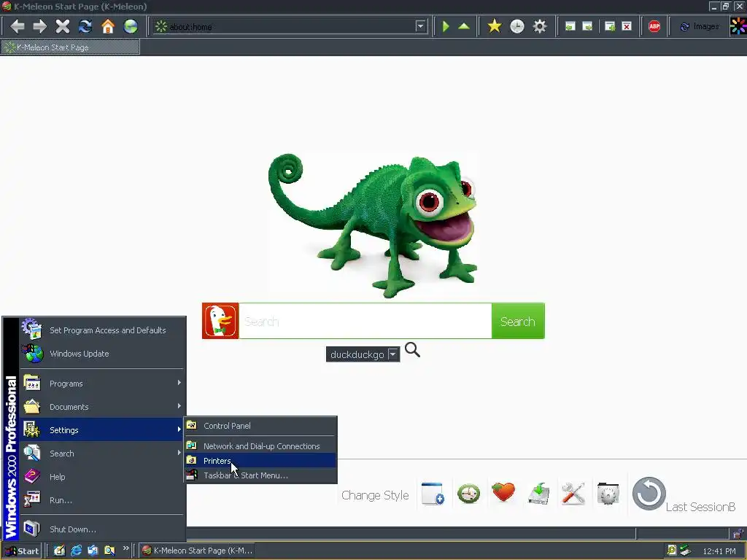
Task: Click the colorful throbber icon
Action: point(738,26)
